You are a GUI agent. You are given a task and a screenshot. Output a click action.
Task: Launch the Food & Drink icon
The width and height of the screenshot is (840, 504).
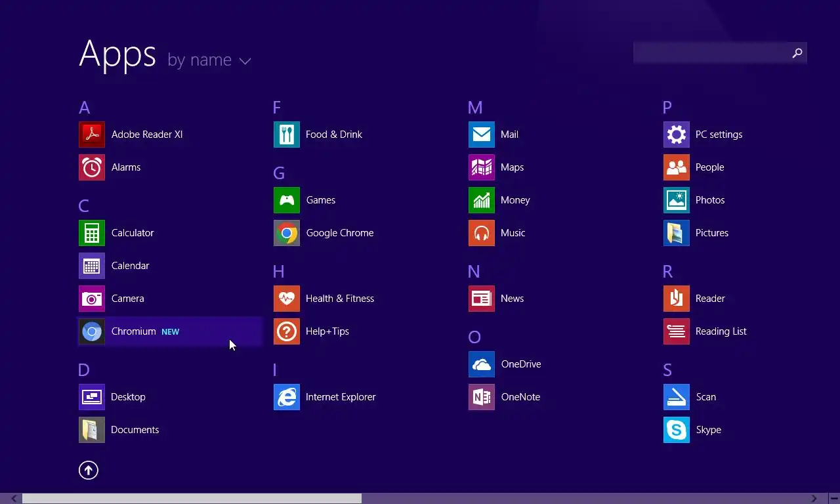[287, 135]
